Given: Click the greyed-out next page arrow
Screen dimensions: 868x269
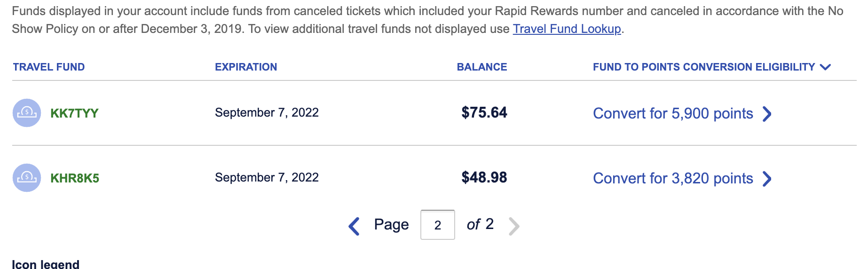Looking at the screenshot, I should point(514,226).
